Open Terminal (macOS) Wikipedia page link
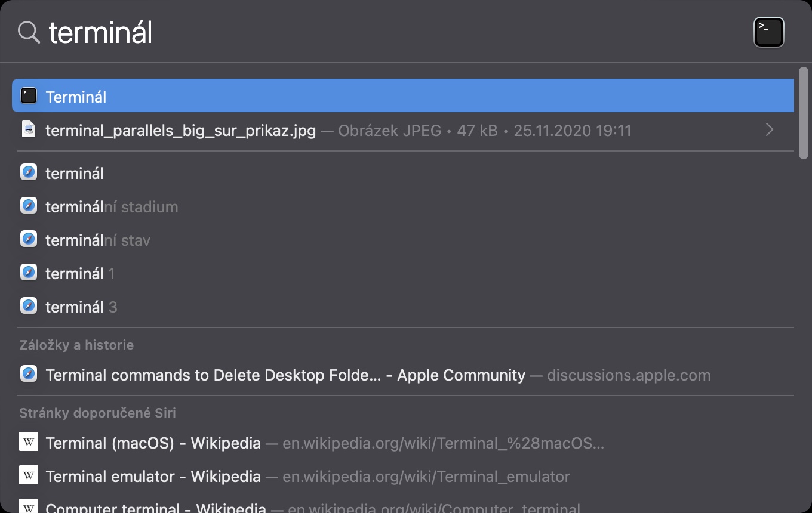This screenshot has height=513, width=812. (153, 443)
